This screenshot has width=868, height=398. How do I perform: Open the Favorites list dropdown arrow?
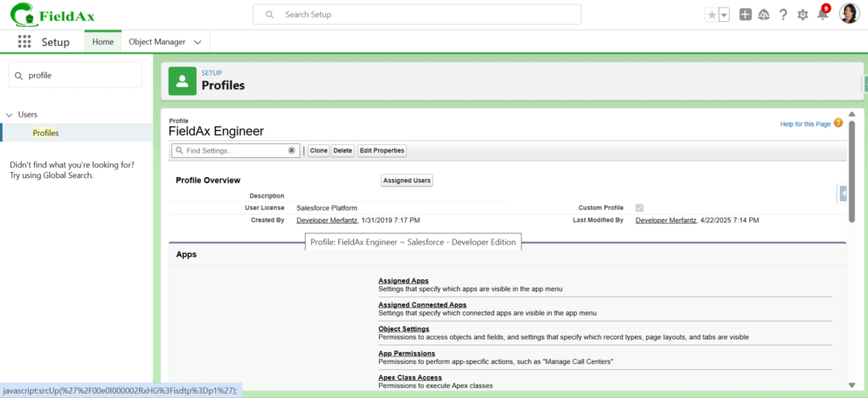[x=724, y=15]
